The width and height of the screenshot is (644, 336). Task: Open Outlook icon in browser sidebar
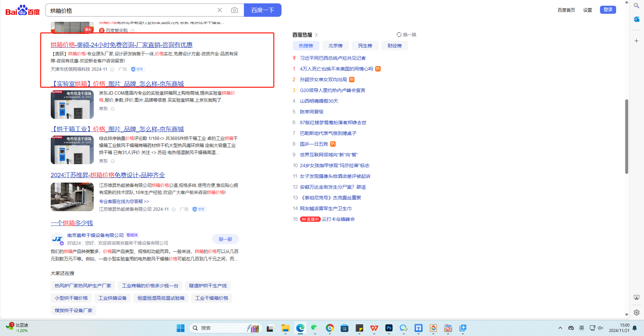point(636,19)
